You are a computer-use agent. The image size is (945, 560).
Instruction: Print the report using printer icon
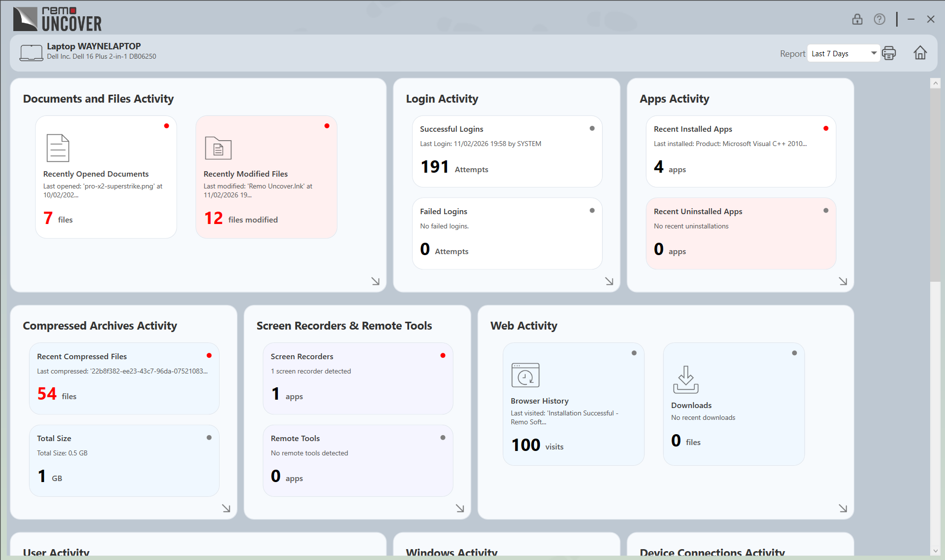click(889, 53)
